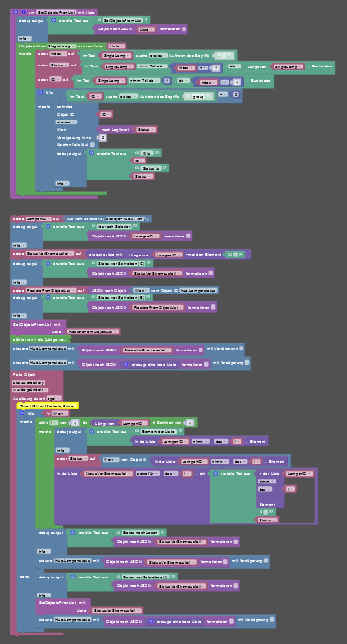Screen dimensions: 347x644
Task: Click the SetObjectsFromList function name field
Action: coord(56,12)
